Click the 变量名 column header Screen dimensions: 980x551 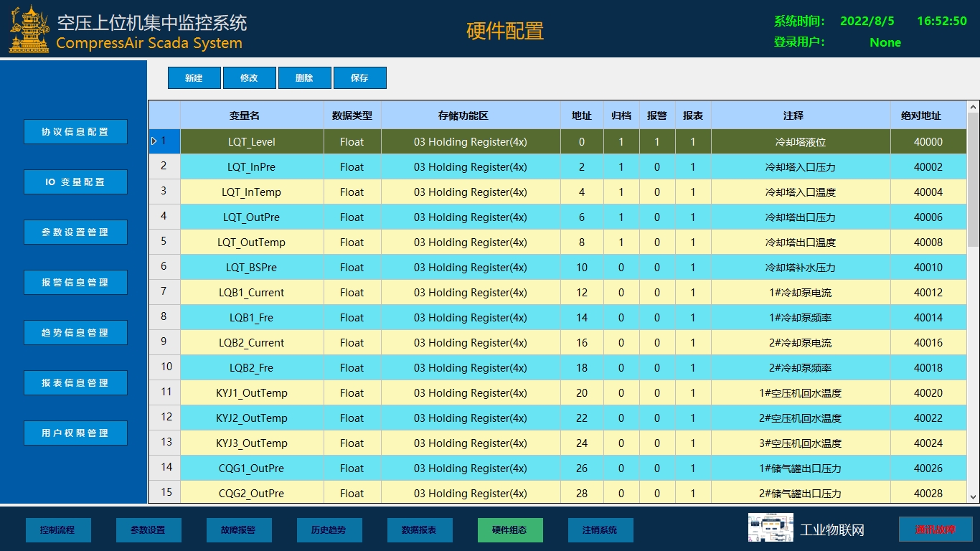click(252, 115)
